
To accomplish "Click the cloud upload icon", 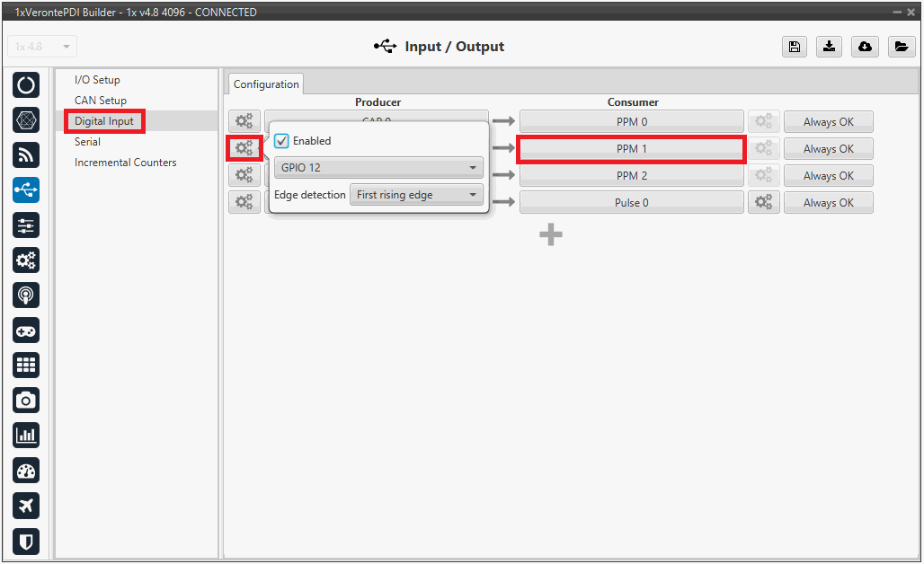I will [865, 47].
